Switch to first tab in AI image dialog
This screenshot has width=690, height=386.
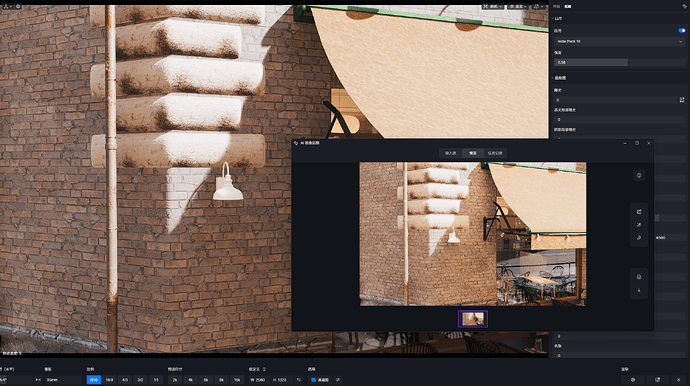[450, 153]
